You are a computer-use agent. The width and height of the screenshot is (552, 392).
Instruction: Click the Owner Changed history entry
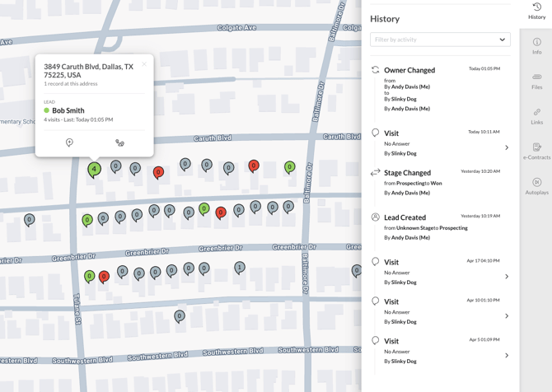point(436,89)
